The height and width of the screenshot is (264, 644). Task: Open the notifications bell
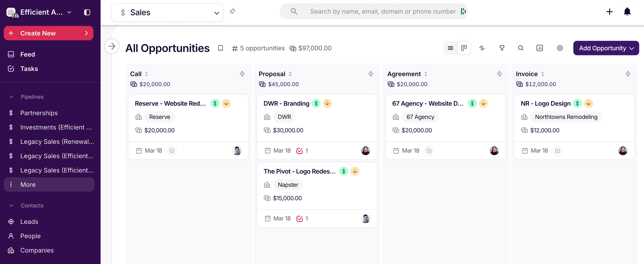tap(627, 11)
